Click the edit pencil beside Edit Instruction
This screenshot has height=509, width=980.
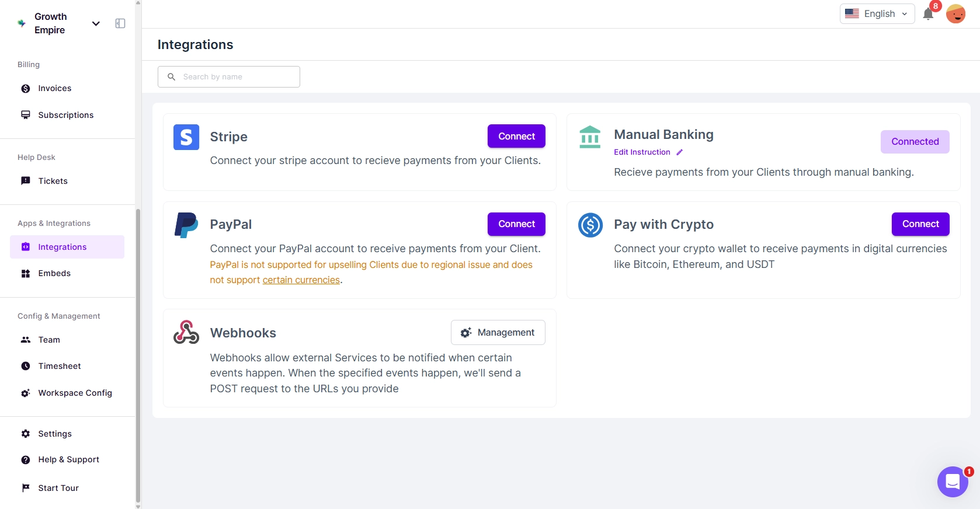[x=679, y=152]
